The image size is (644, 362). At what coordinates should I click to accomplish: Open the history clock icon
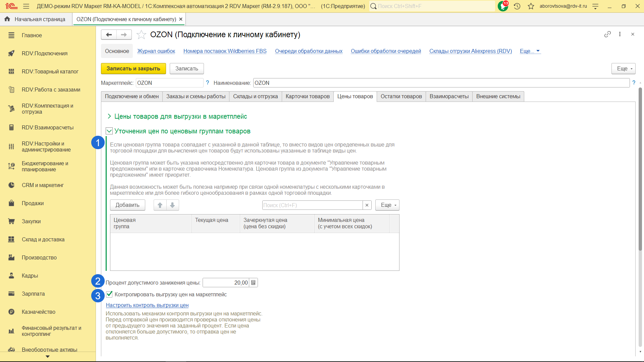517,6
